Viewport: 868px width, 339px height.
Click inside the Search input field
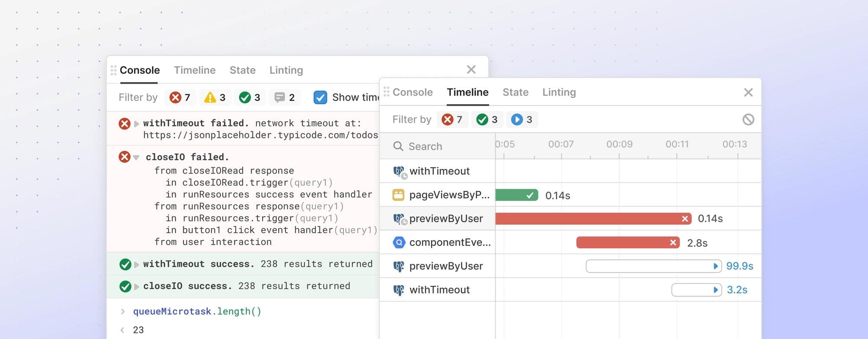pyautogui.click(x=434, y=146)
